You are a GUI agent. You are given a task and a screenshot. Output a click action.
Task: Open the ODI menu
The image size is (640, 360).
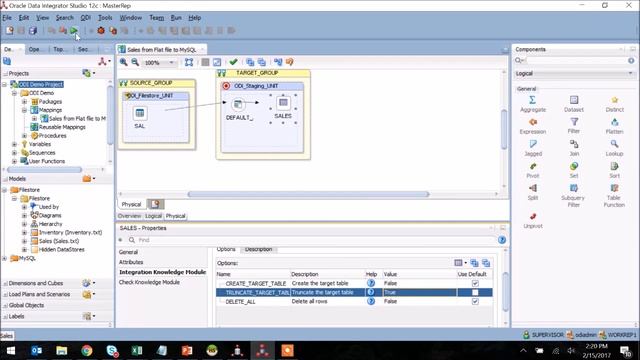(x=85, y=18)
